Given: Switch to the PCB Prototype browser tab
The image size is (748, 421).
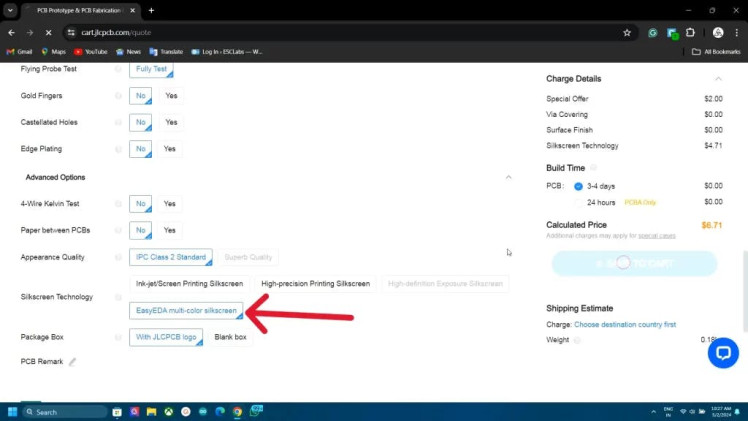Looking at the screenshot, I should pos(79,10).
